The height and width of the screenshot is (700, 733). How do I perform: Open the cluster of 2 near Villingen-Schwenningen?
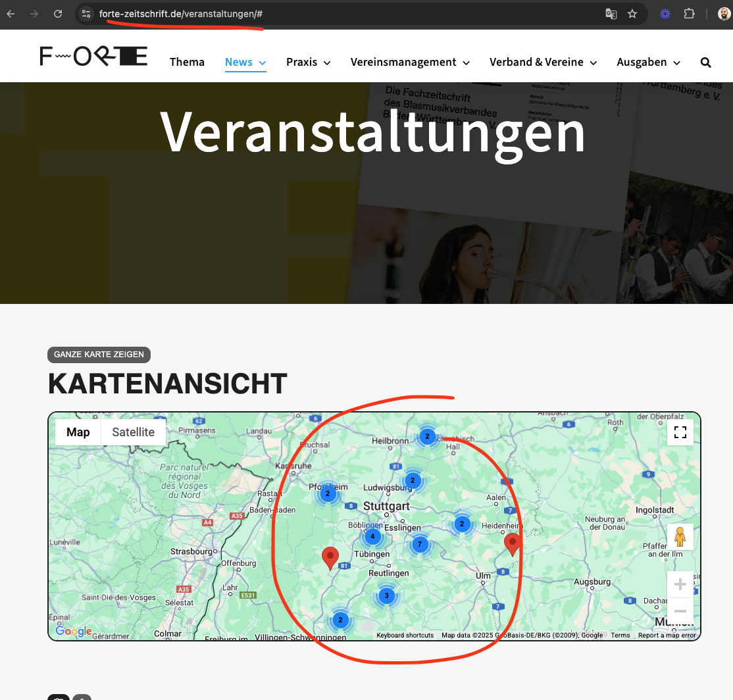(340, 620)
